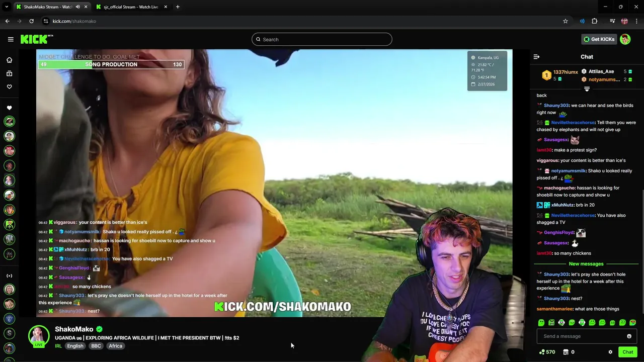Open viggarous username in chat panel

point(547,160)
